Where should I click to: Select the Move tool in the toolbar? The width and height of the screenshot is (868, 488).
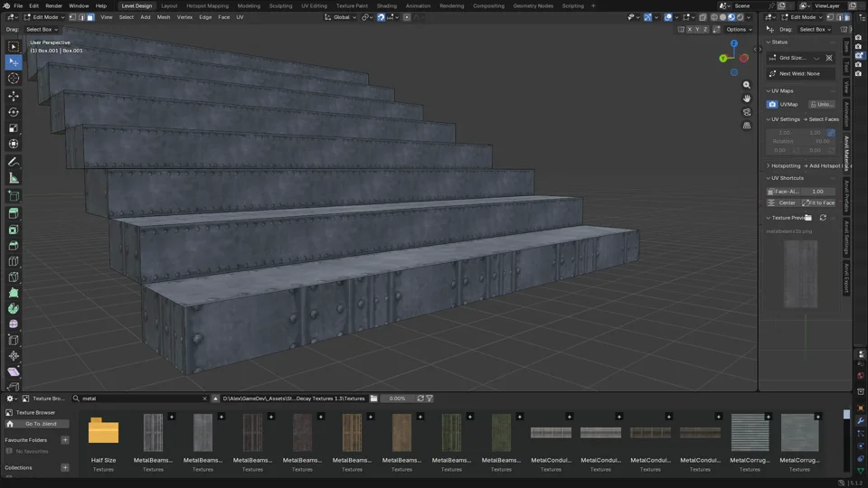pyautogui.click(x=14, y=96)
